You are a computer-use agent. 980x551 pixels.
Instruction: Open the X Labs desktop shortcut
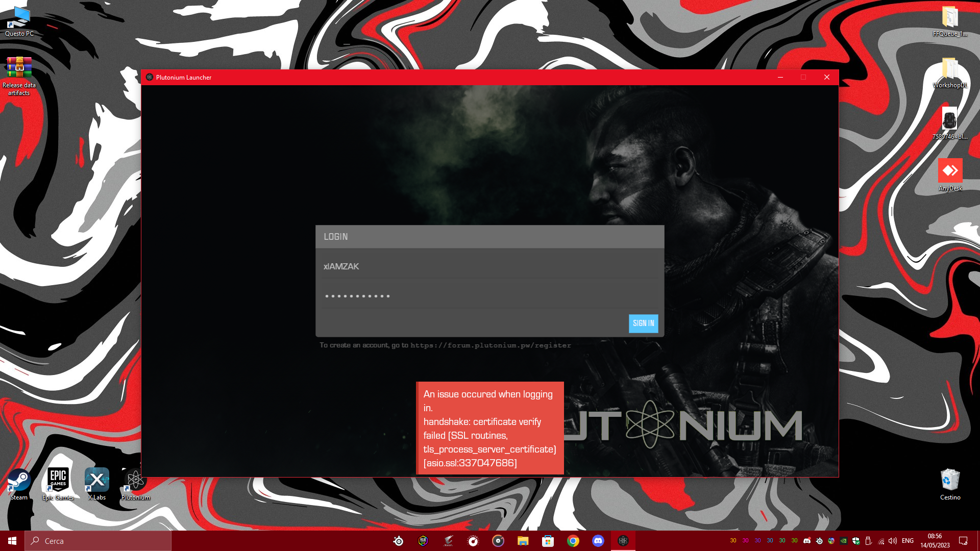click(97, 485)
